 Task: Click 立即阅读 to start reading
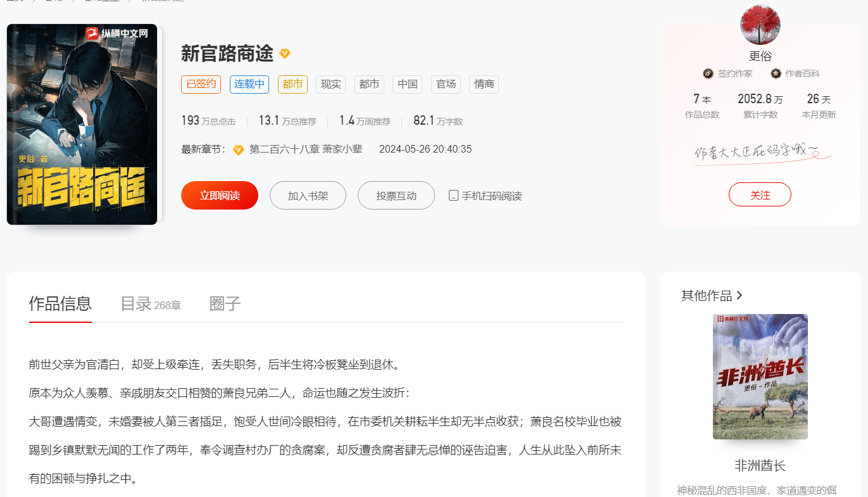coord(220,196)
